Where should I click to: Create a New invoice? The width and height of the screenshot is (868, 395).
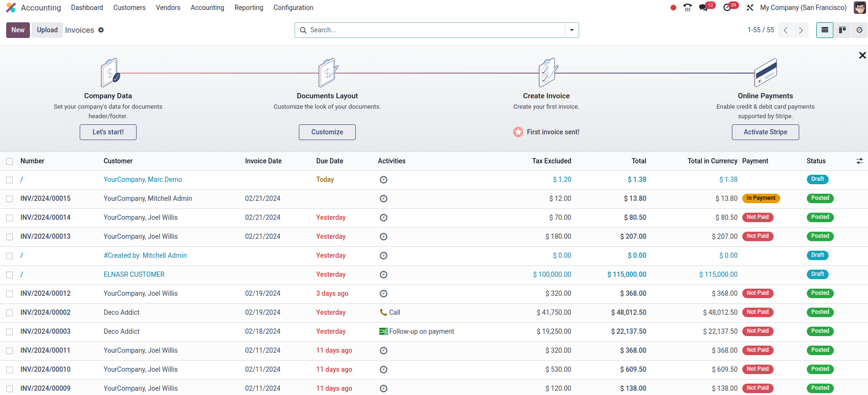(18, 30)
